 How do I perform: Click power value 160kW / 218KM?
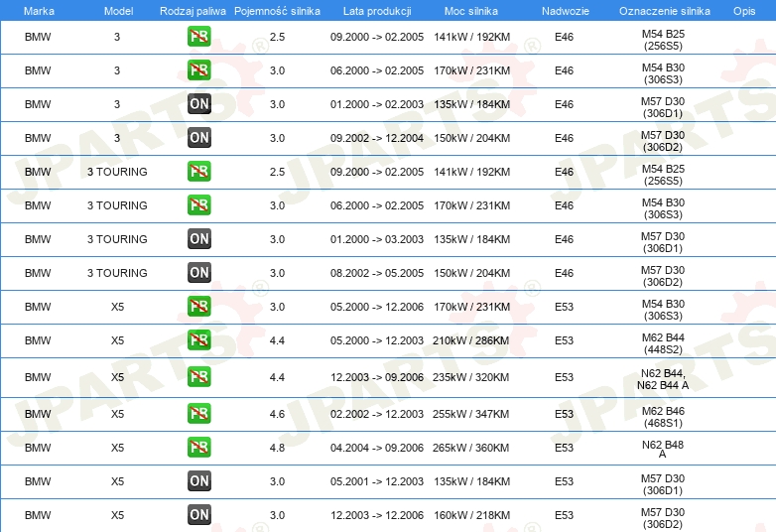471,514
